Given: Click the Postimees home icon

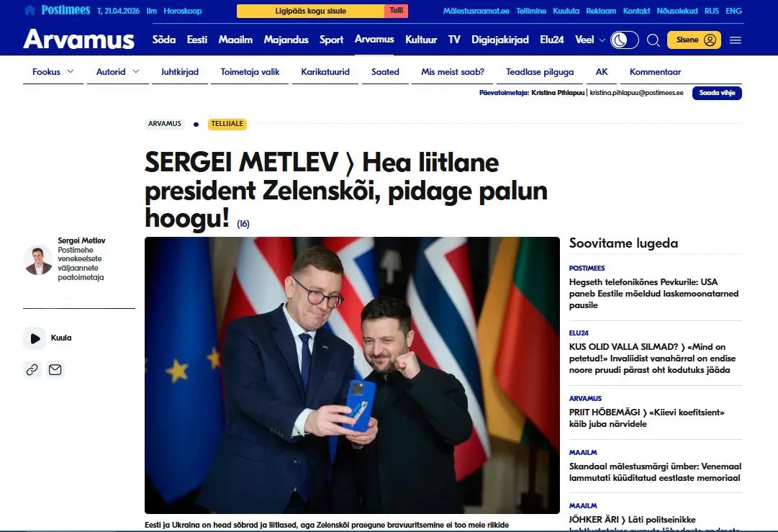Looking at the screenshot, I should [30, 10].
